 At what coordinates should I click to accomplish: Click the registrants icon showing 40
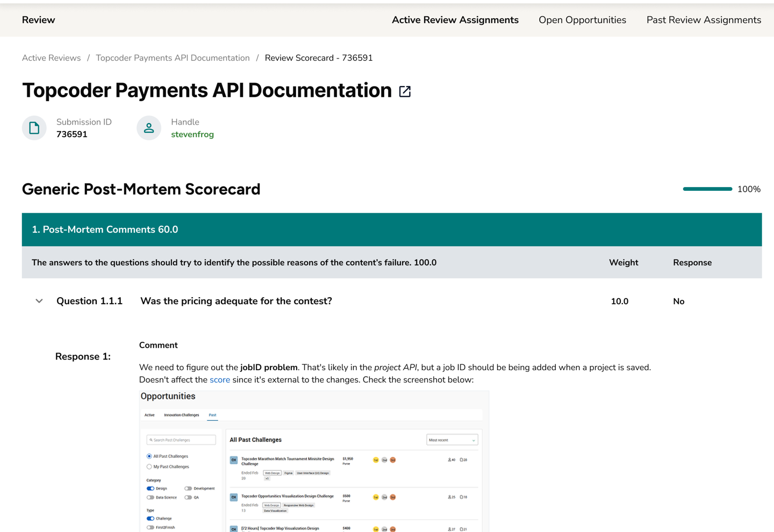coord(449,460)
